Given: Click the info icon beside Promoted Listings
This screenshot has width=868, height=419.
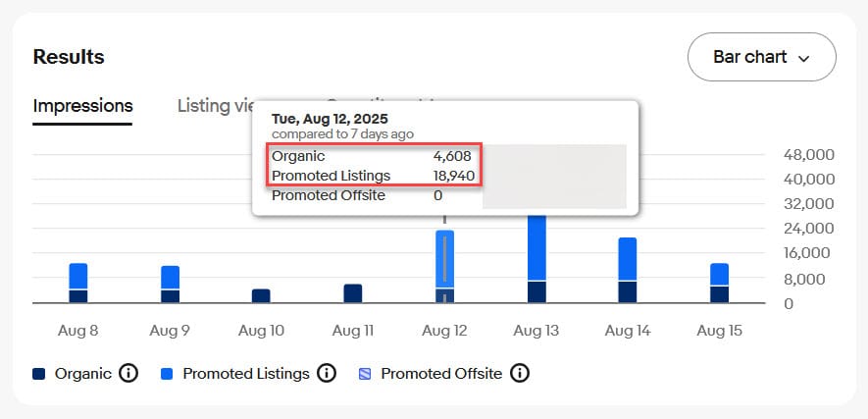Looking at the screenshot, I should click(327, 374).
